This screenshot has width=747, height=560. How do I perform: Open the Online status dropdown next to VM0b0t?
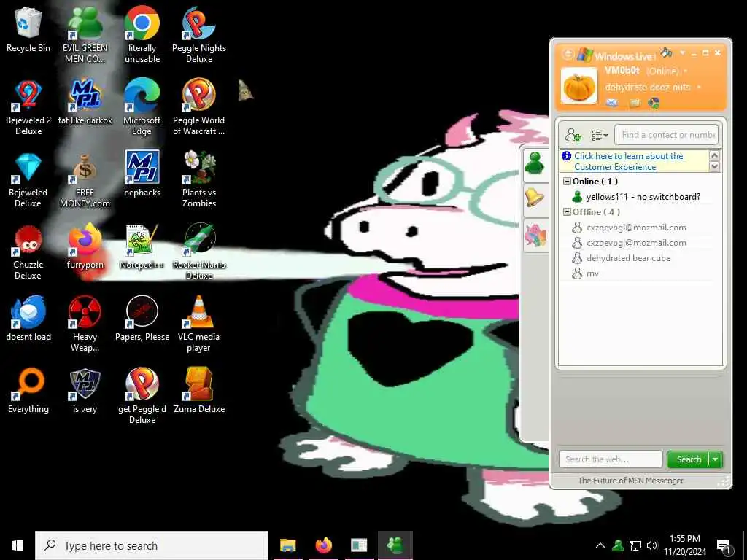(x=686, y=71)
